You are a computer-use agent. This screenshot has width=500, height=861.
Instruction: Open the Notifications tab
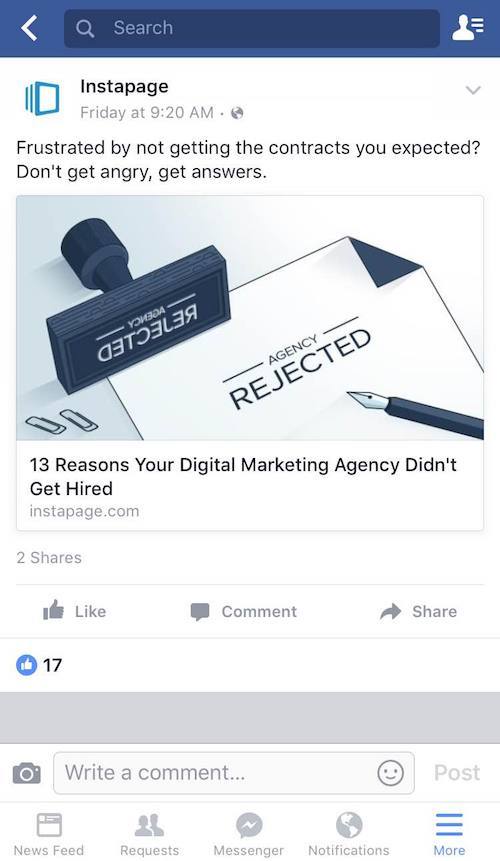(349, 834)
